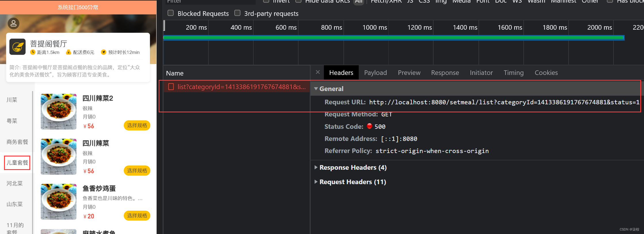The image size is (644, 234).
Task: Open the Cookies tab
Action: coord(546,73)
